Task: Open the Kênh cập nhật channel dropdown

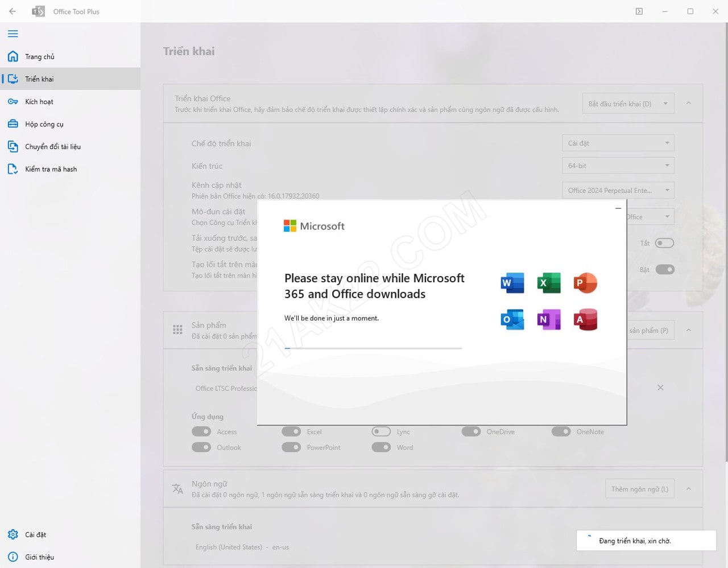Action: [x=618, y=190]
